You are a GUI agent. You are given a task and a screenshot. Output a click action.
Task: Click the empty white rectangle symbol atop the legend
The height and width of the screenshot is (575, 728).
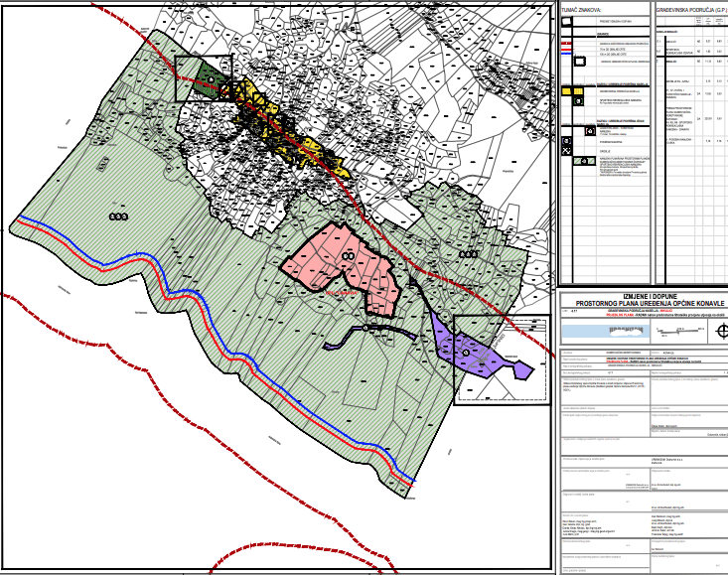point(567,22)
